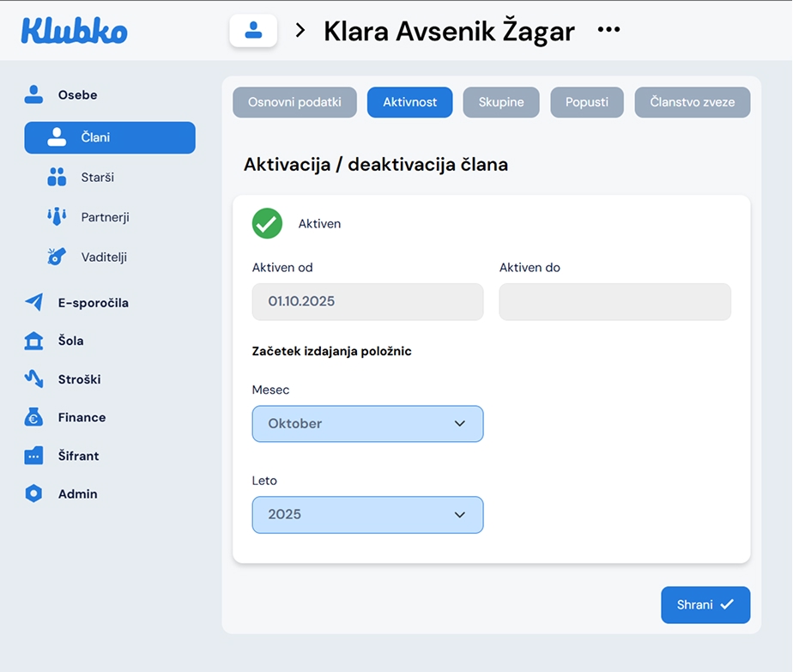Click the Admin hexagon icon
This screenshot has height=672, width=793.
coord(33,493)
